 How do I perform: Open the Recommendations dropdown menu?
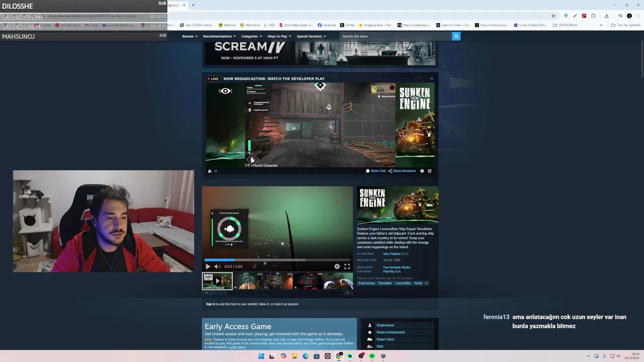point(219,36)
